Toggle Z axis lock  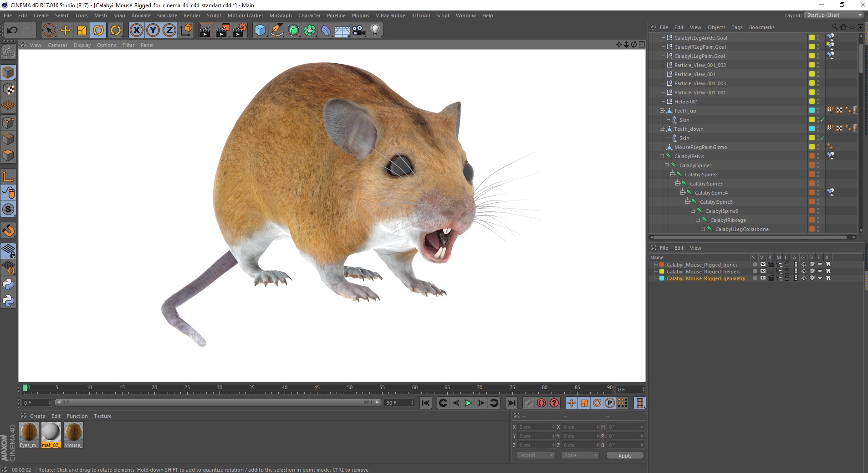pos(169,31)
